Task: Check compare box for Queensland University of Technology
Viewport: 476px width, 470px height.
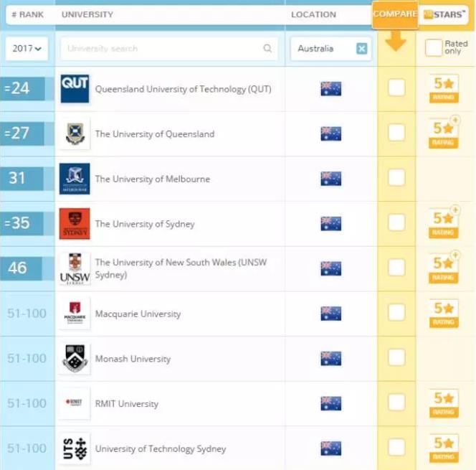Action: (x=396, y=88)
